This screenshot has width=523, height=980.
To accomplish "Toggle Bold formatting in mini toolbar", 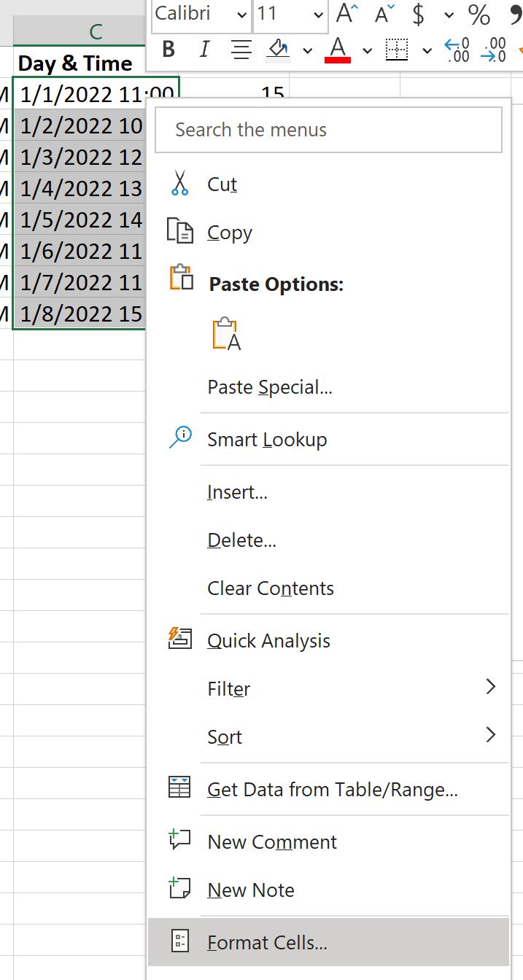I will pos(169,50).
